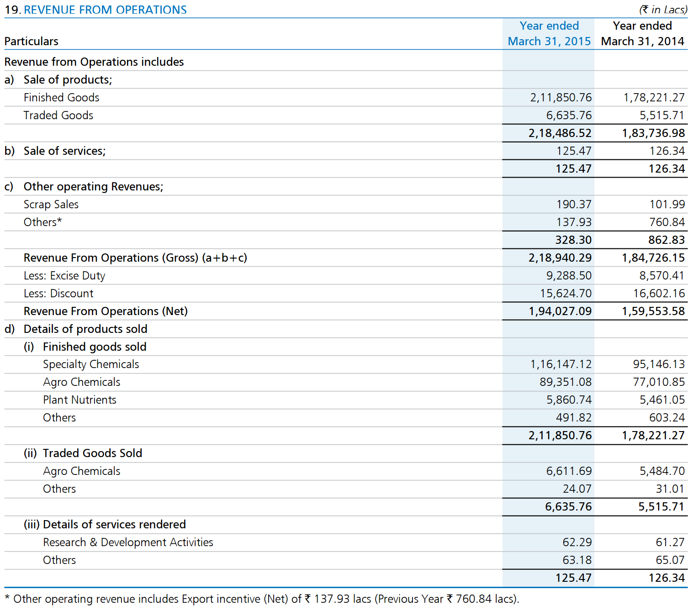Click finished goods Agro Chemicals value 89,351.08
Screen dimensions: 699x616
point(566,382)
